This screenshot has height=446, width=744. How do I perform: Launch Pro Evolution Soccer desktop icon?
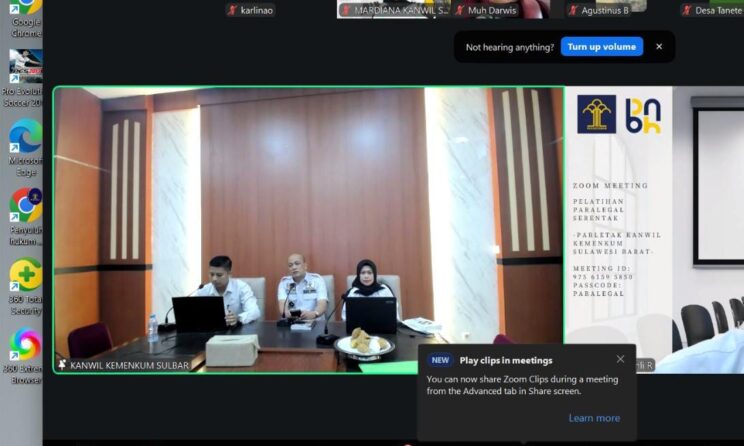[x=25, y=75]
